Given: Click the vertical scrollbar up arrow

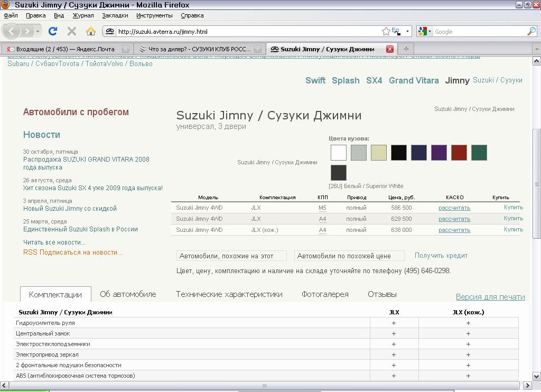Looking at the screenshot, I should 537,61.
